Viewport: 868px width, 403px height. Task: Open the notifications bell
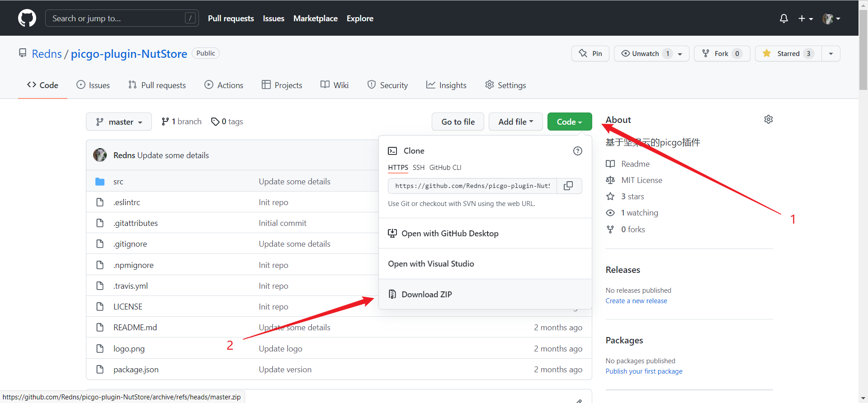coord(784,19)
